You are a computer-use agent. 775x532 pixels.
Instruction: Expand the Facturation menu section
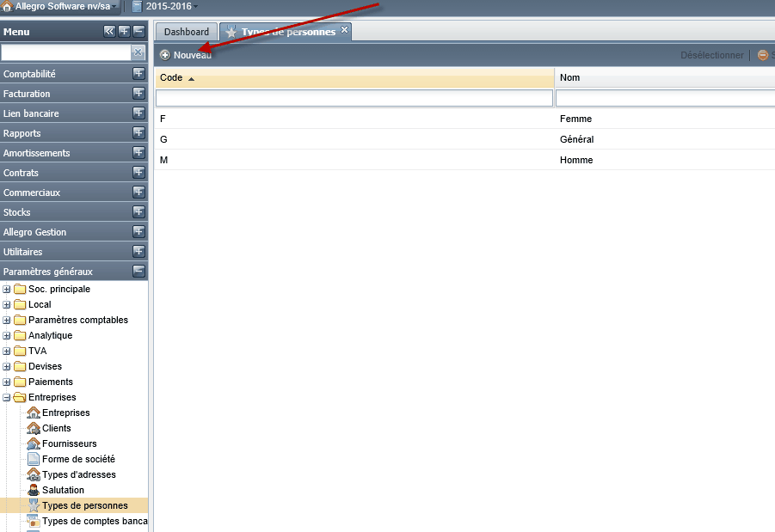pyautogui.click(x=138, y=94)
